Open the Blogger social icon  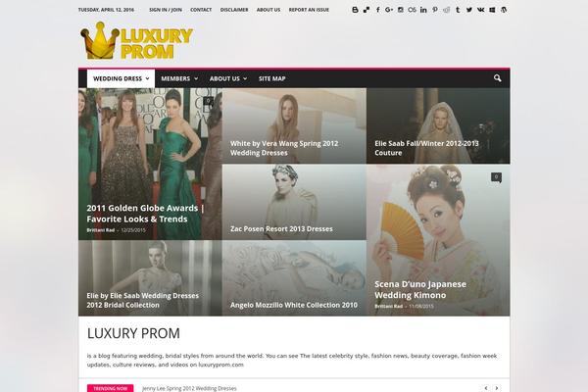point(355,10)
